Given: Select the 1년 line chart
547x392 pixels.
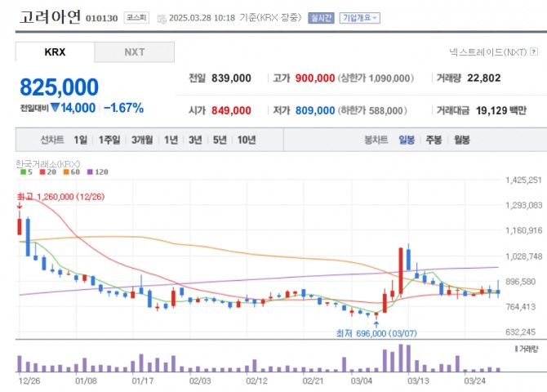Looking at the screenshot, I should [x=171, y=140].
